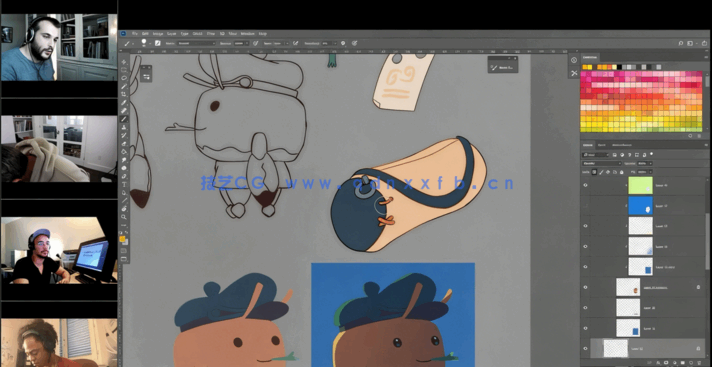Select the Zoom tool
This screenshot has width=712, height=367.
click(124, 217)
